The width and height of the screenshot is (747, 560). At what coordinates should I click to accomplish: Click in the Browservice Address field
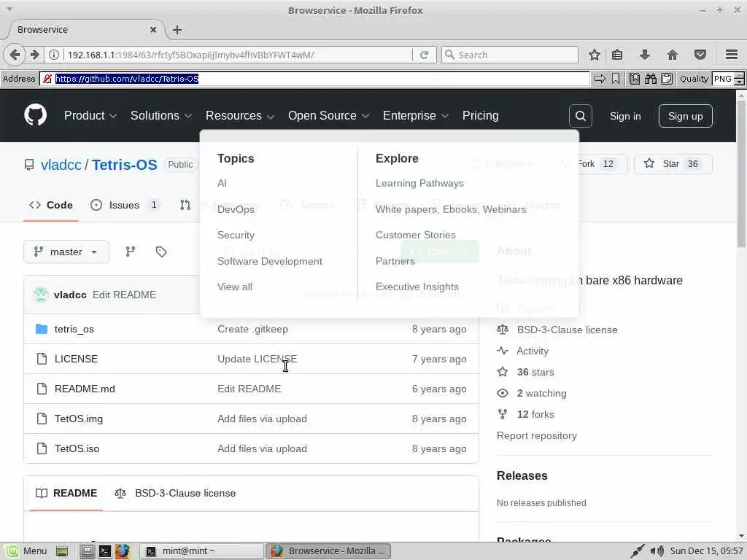(314, 79)
